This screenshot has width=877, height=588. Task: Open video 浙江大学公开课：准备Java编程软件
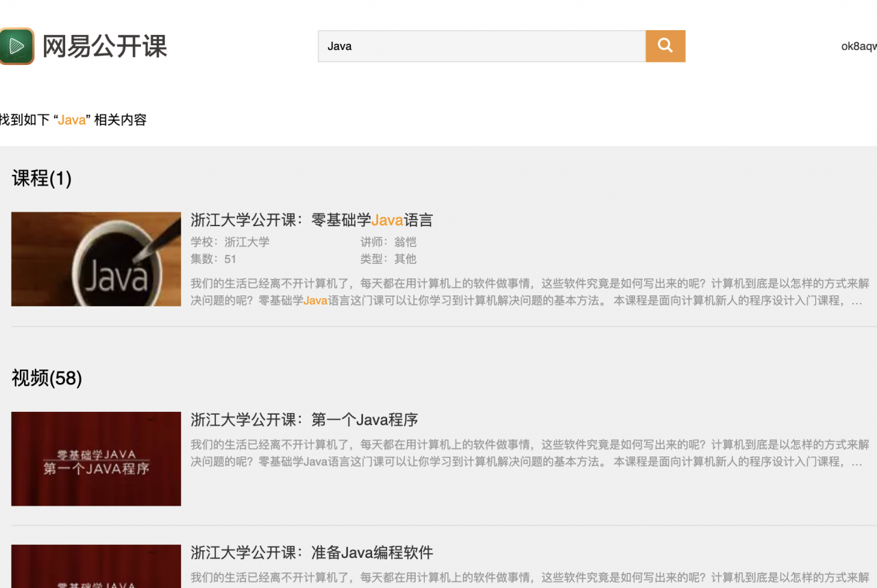tap(312, 552)
